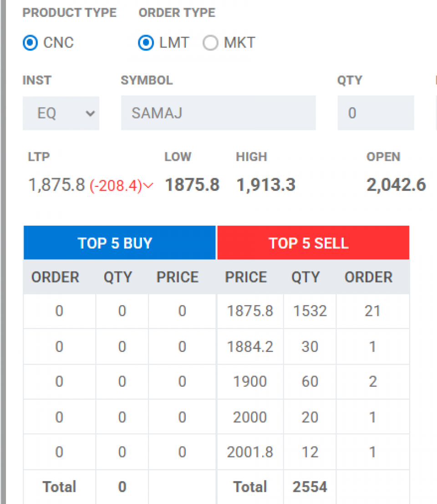
Task: Click the TOP 5 SELL header
Action: click(313, 243)
